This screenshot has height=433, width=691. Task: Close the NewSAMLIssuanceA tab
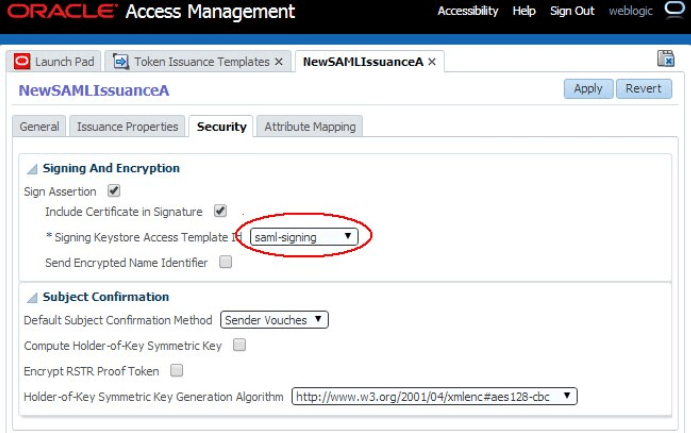(432, 62)
